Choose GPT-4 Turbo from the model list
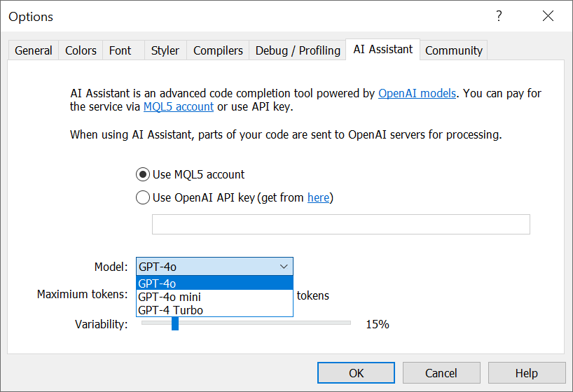The image size is (573, 392). 214,310
